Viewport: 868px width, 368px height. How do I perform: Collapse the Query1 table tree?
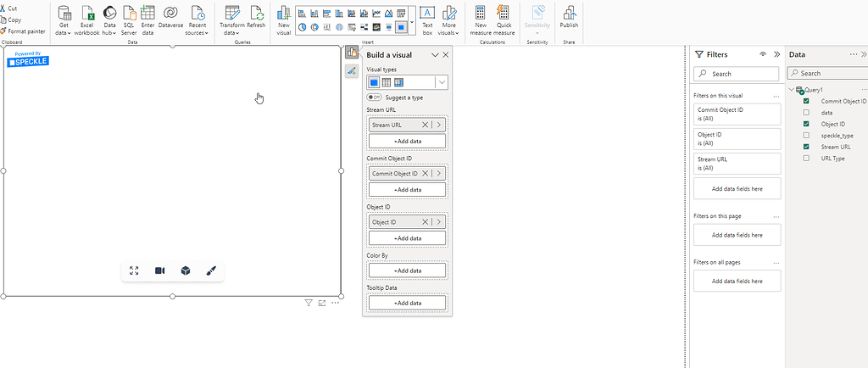791,90
